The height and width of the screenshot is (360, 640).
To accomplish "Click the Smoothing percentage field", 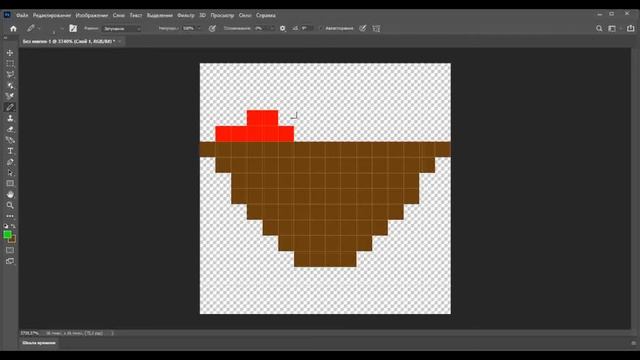I will tap(261, 29).
